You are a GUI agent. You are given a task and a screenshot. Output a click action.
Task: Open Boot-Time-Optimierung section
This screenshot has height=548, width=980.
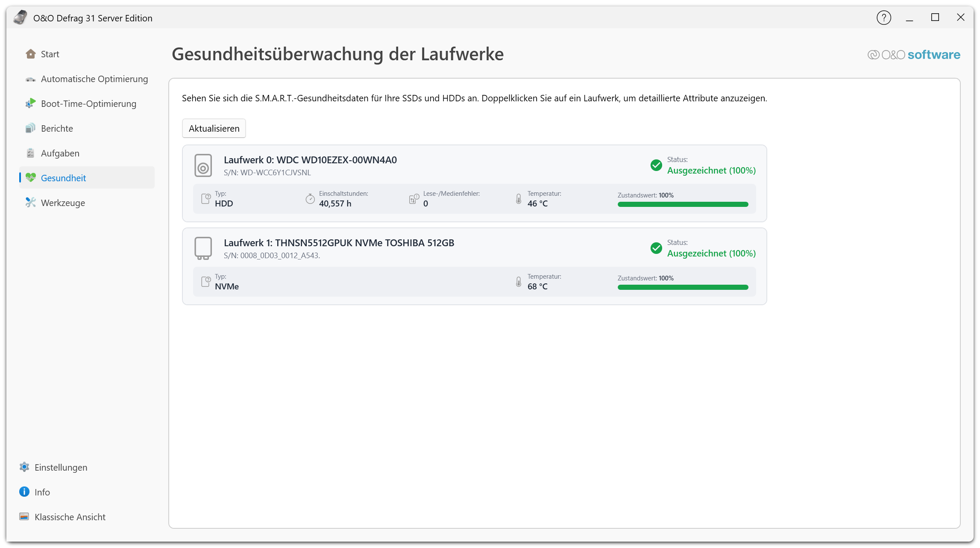[87, 104]
